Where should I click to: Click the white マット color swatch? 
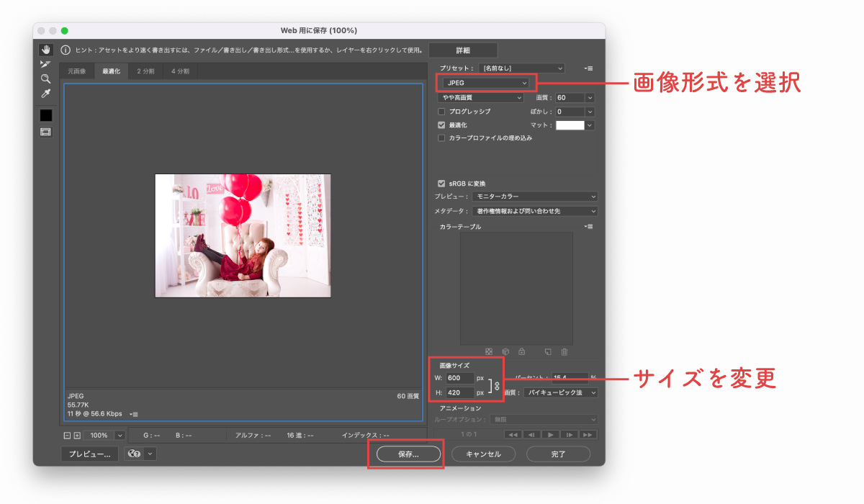pyautogui.click(x=570, y=125)
